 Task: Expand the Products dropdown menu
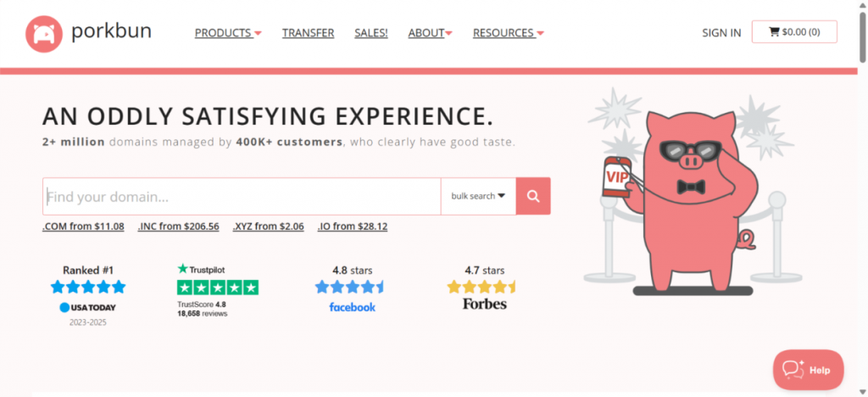tap(228, 33)
